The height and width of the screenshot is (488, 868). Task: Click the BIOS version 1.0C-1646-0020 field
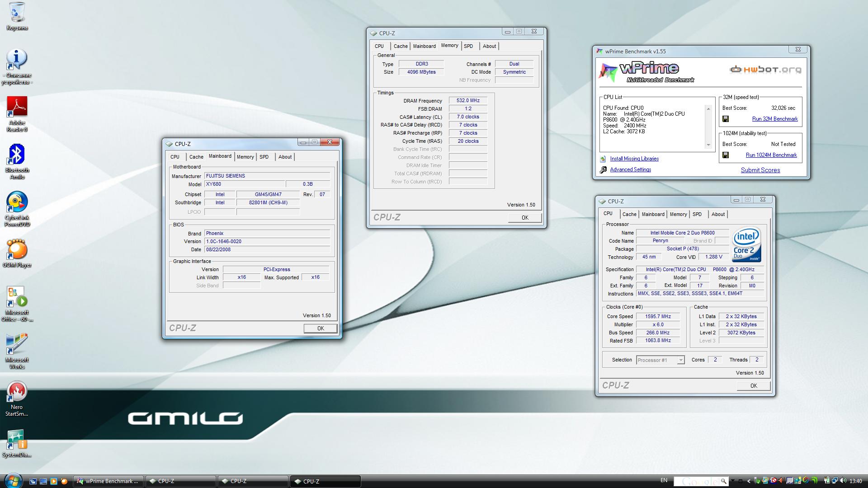[x=267, y=242]
